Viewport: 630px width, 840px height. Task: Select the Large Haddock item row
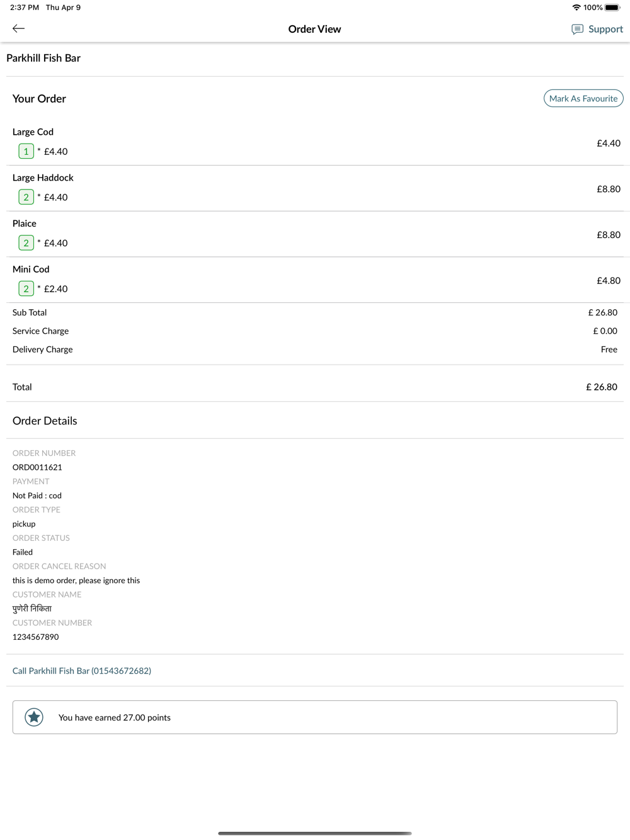(315, 188)
